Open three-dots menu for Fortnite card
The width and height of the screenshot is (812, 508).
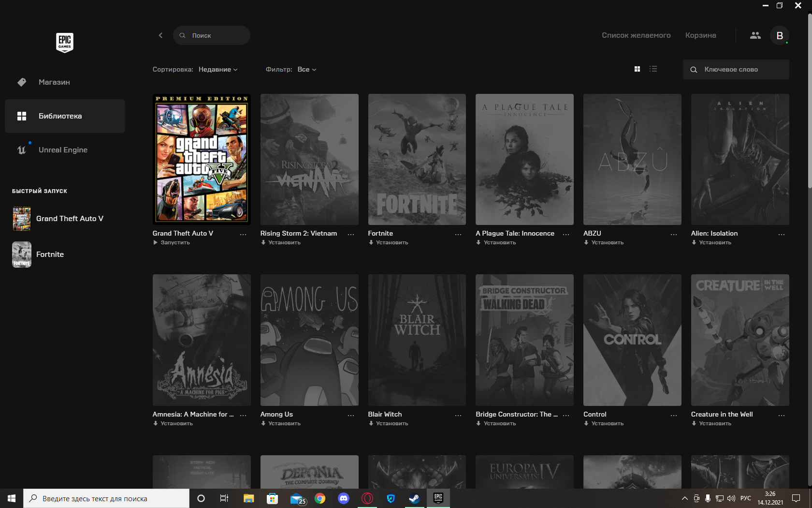[x=458, y=234]
